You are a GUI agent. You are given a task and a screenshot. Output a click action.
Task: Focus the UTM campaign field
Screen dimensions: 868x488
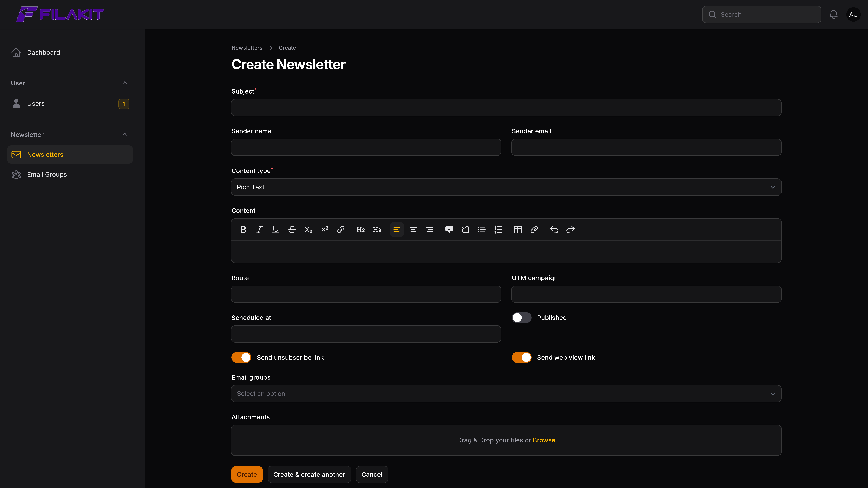(646, 294)
